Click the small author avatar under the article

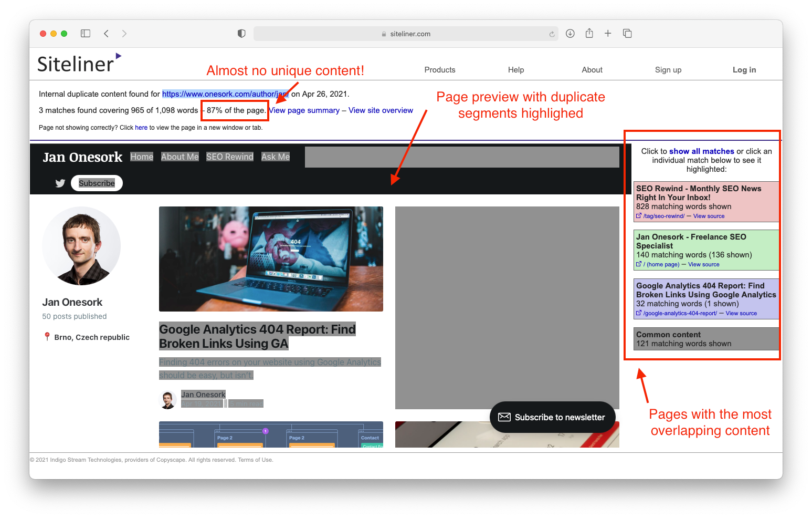tap(168, 400)
